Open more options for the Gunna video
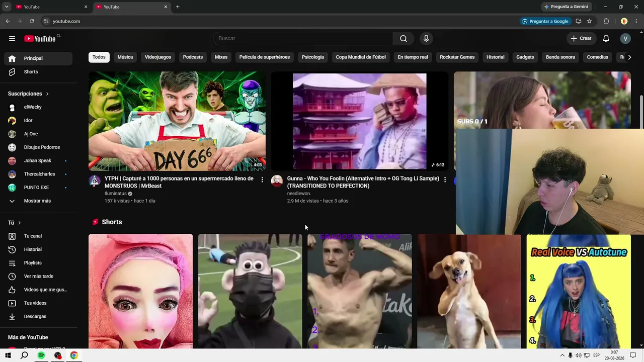644x362 pixels. [x=445, y=179]
